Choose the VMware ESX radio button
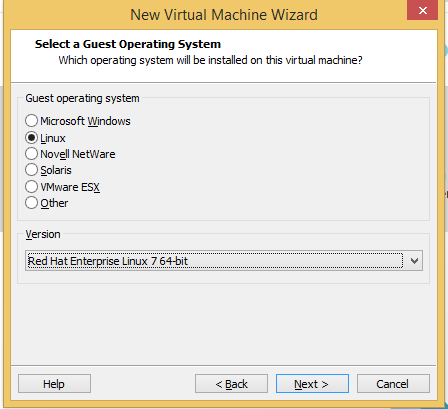The image size is (448, 409). (31, 186)
